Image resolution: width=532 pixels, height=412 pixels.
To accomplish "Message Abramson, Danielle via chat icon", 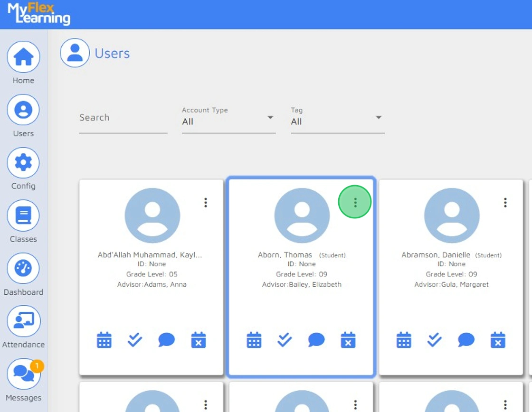I will coord(466,340).
